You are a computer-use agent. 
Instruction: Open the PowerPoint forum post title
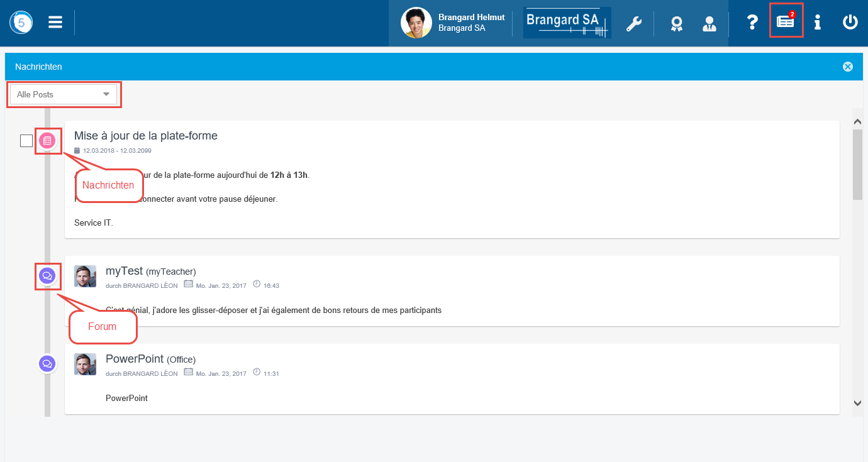tap(135, 359)
